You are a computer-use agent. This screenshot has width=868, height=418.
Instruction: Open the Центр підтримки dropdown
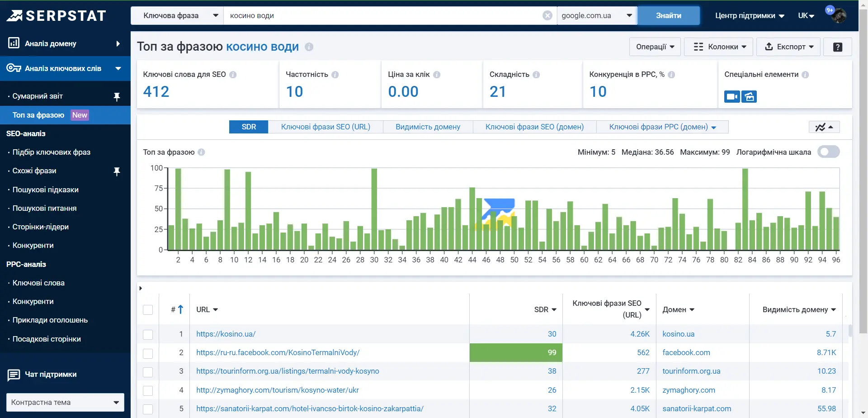pos(750,15)
